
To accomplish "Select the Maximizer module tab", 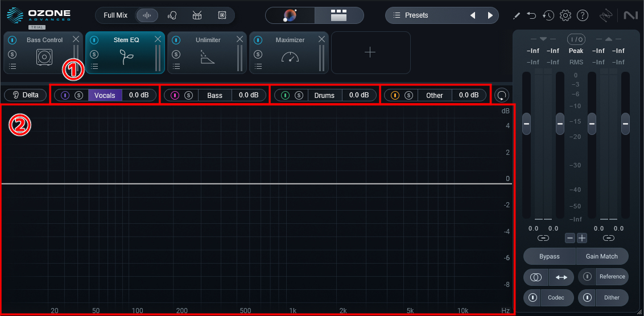I will [290, 40].
